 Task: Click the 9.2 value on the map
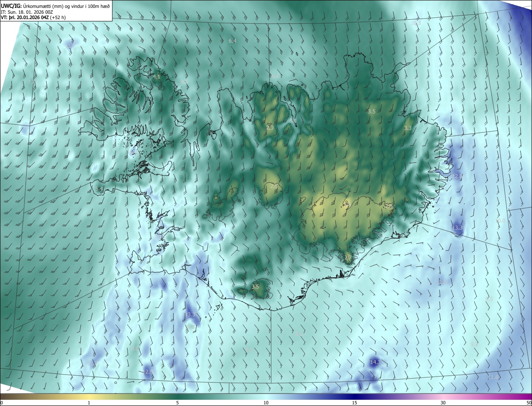click(x=474, y=344)
